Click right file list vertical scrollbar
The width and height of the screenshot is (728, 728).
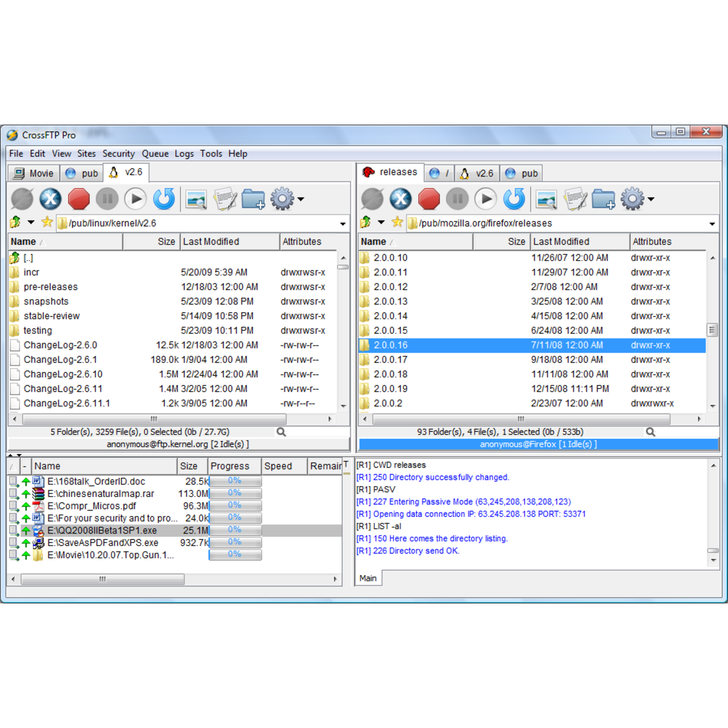pos(713,331)
